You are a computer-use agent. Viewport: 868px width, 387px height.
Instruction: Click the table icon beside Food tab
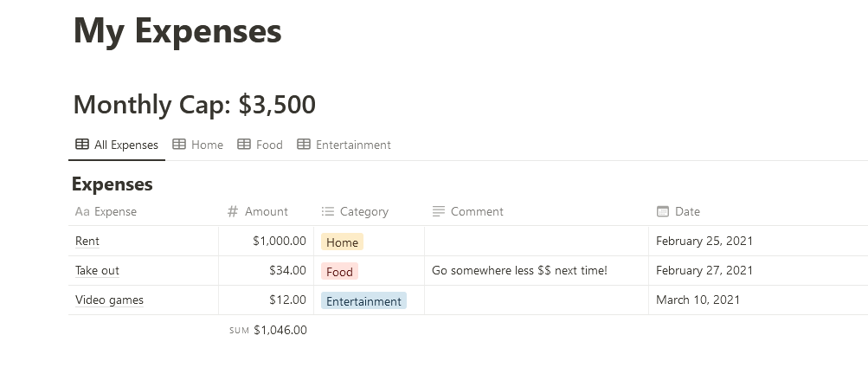[244, 145]
